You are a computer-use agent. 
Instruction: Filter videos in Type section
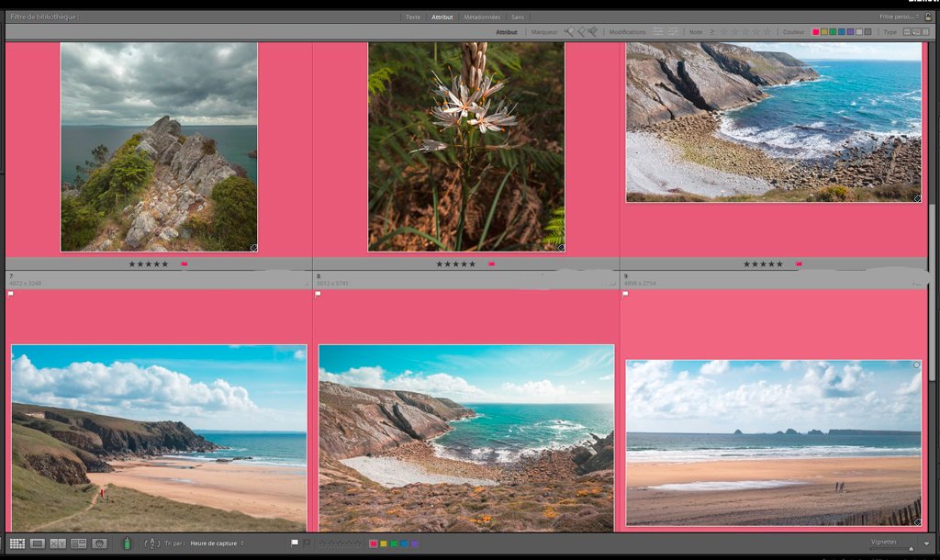coord(925,32)
